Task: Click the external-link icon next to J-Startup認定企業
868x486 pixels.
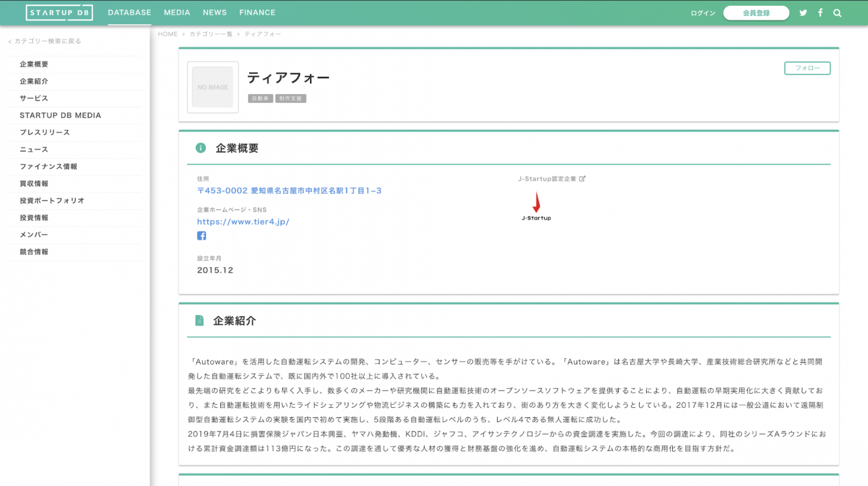Action: tap(581, 178)
